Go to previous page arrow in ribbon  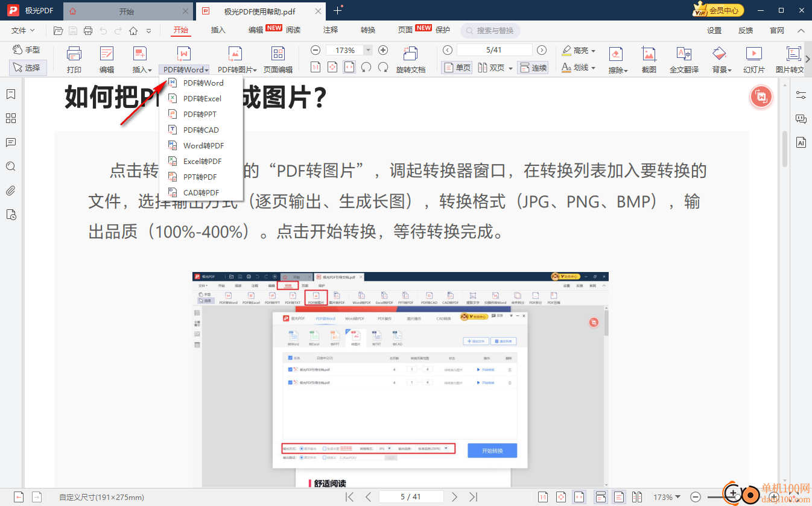(x=447, y=50)
